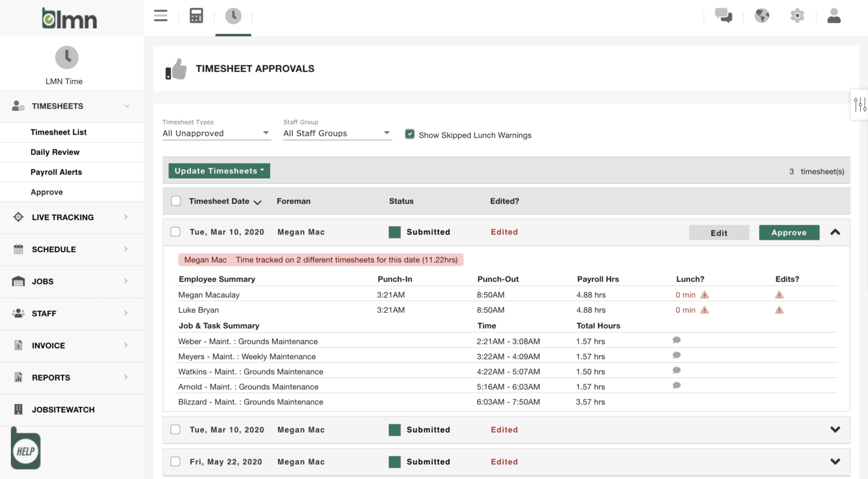Collapse the expanded Megan Mac timesheet
The image size is (868, 479).
coord(835,232)
